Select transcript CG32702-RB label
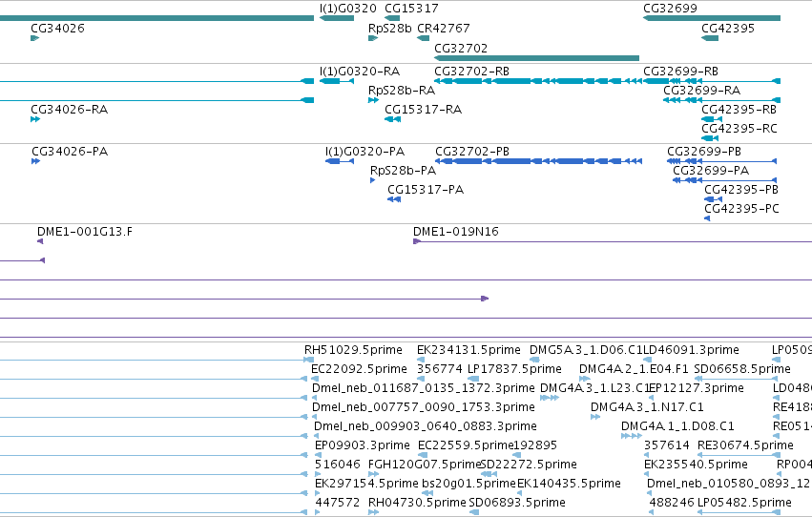Screen dimensions: 812x517 [471, 72]
